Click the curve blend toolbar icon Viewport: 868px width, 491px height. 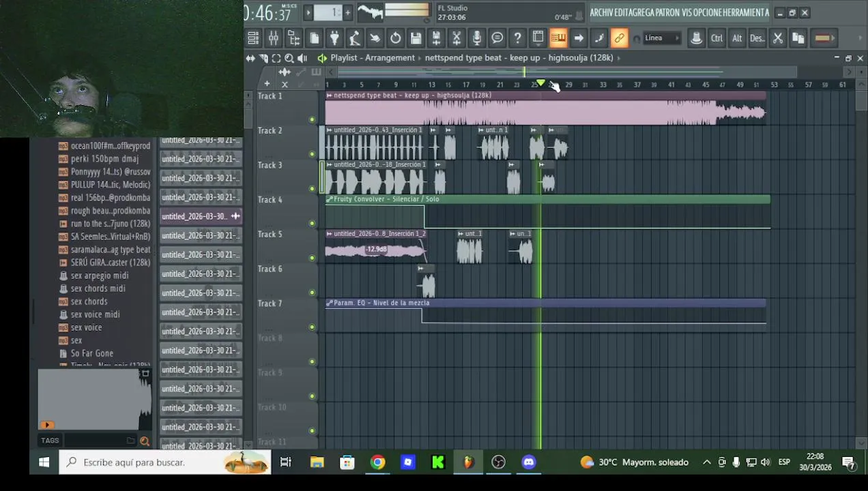[599, 38]
